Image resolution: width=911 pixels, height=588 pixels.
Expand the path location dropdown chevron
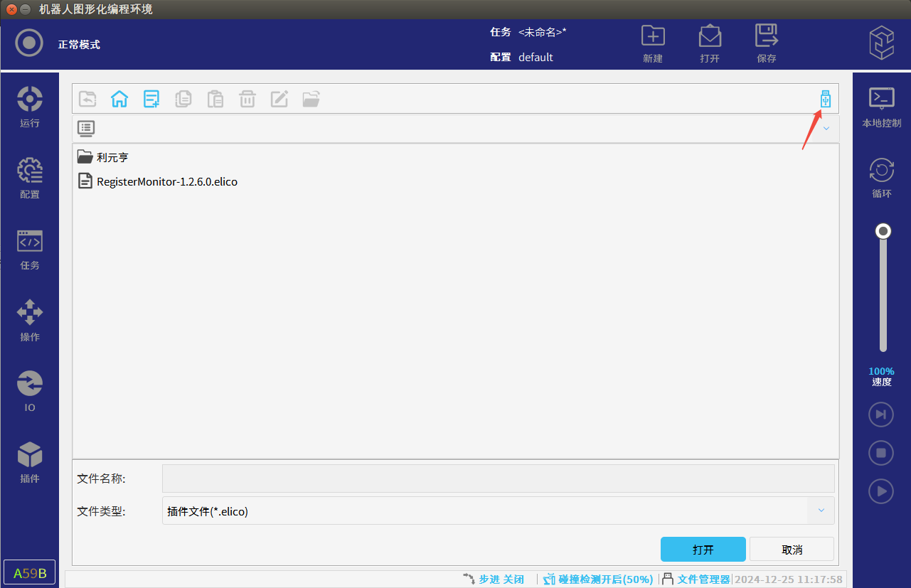pos(826,129)
